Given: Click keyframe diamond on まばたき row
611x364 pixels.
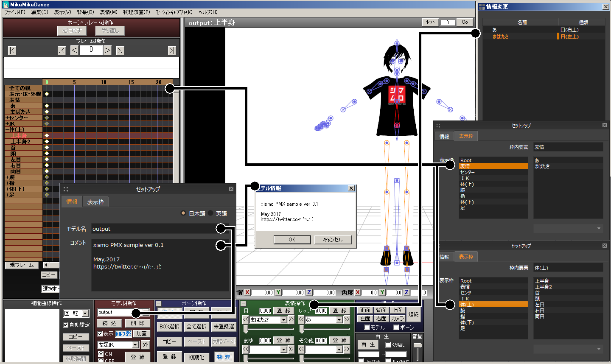Looking at the screenshot, I should pyautogui.click(x=47, y=112).
